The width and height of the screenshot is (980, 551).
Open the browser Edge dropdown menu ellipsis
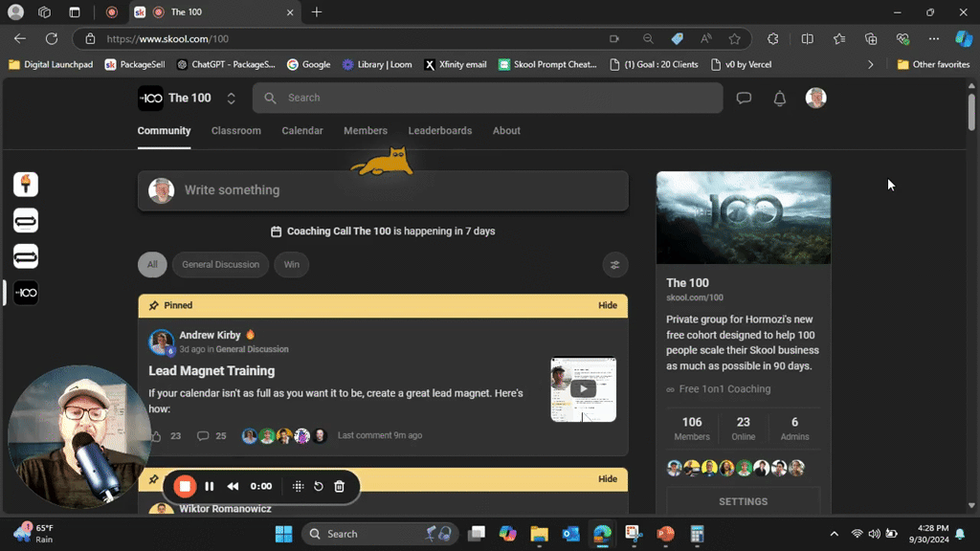click(933, 38)
